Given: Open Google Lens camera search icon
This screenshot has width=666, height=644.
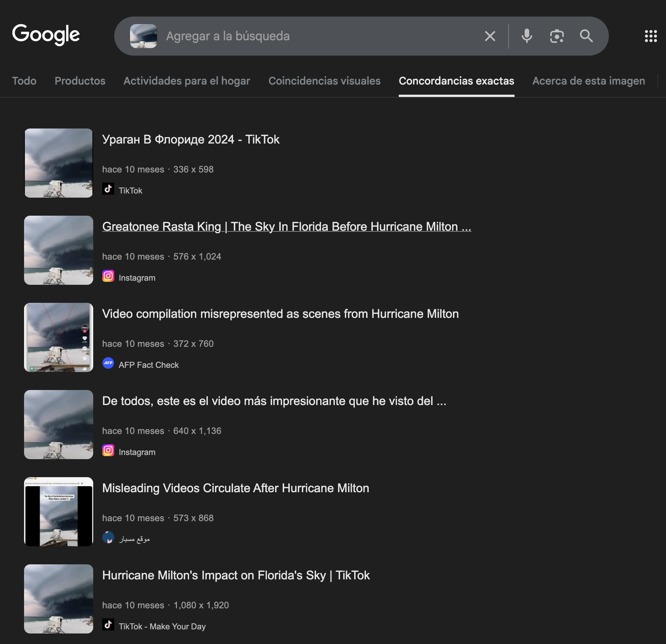Looking at the screenshot, I should pyautogui.click(x=557, y=36).
